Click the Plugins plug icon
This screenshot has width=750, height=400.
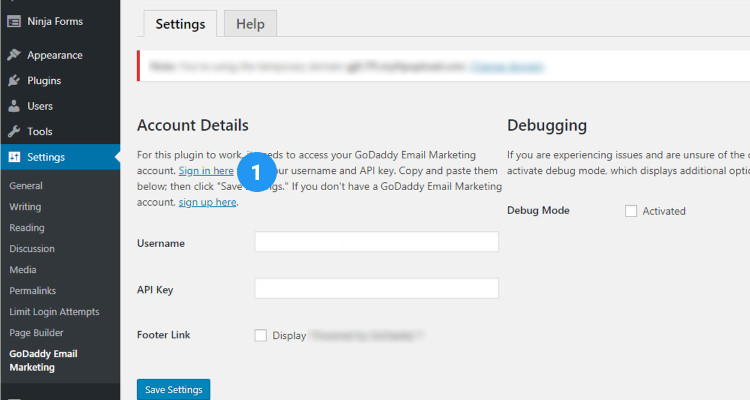tap(14, 80)
